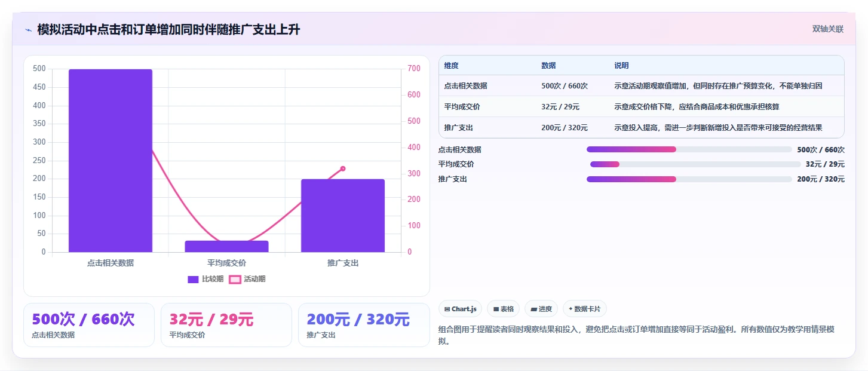The height and width of the screenshot is (371, 868).
Task: Click the pulse icon beside the page title
Action: 29,30
